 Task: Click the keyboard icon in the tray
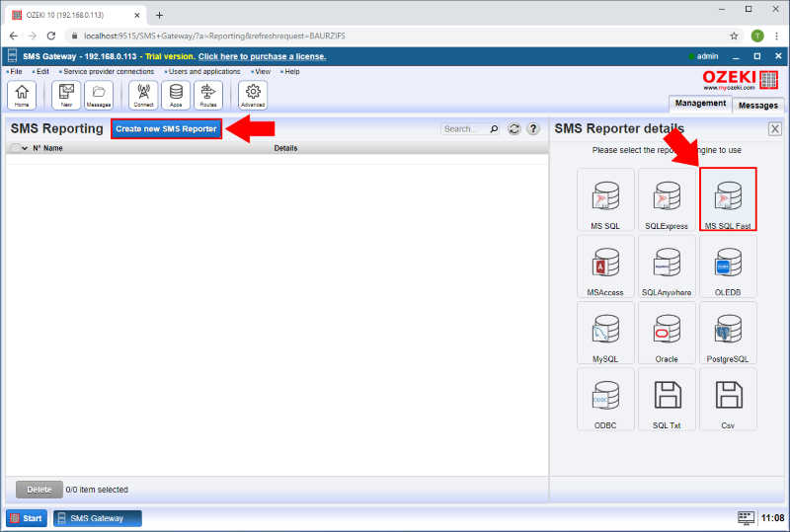(x=747, y=518)
